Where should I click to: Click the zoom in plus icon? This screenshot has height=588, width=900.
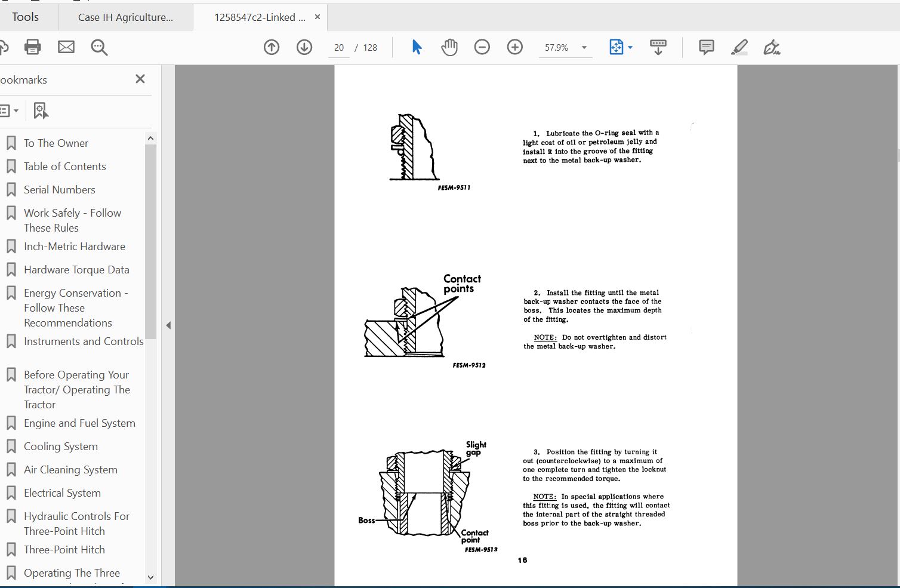pos(514,47)
